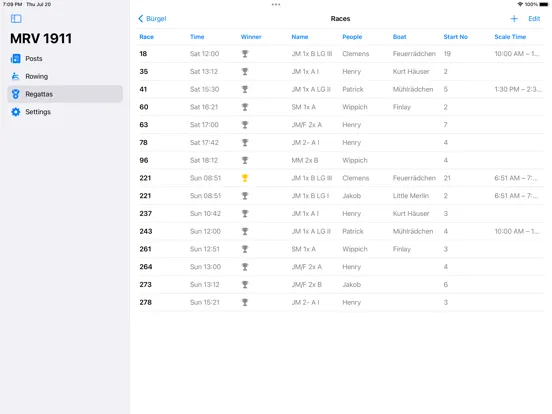Toggle winner trophy for race 41
552x414 pixels.
(245, 89)
